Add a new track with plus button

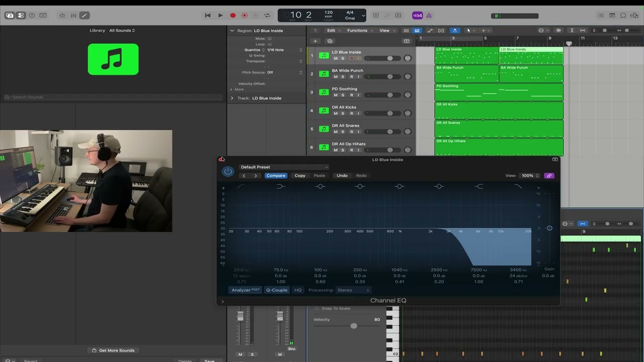point(315,41)
